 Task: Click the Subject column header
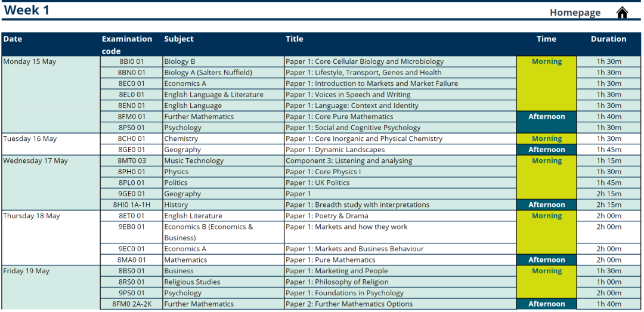pos(179,39)
